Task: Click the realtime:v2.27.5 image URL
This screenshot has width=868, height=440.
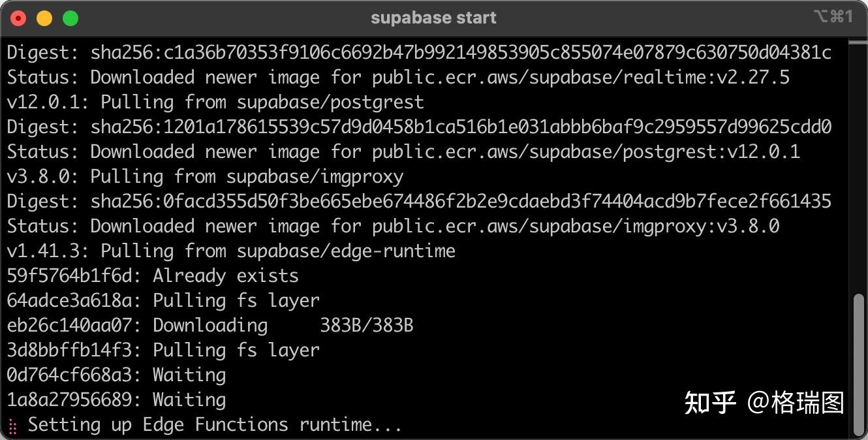Action: point(580,77)
